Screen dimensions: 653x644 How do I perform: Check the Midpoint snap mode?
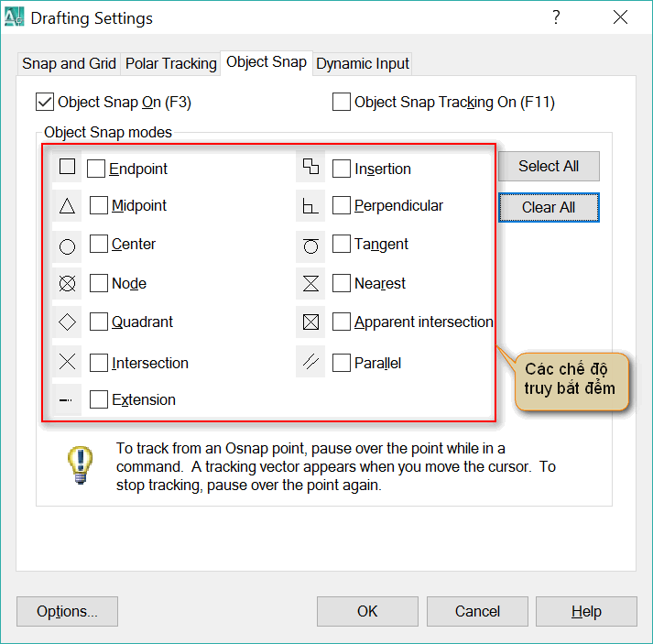pyautogui.click(x=99, y=205)
